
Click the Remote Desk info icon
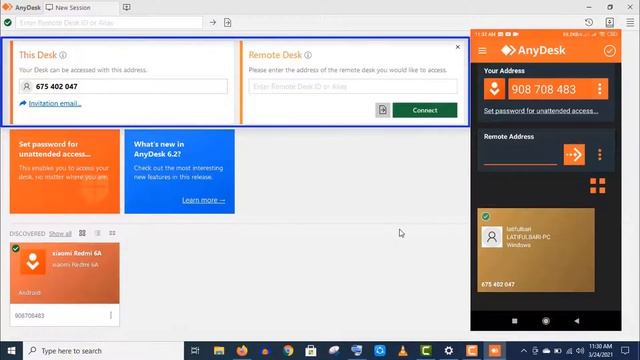[308, 55]
